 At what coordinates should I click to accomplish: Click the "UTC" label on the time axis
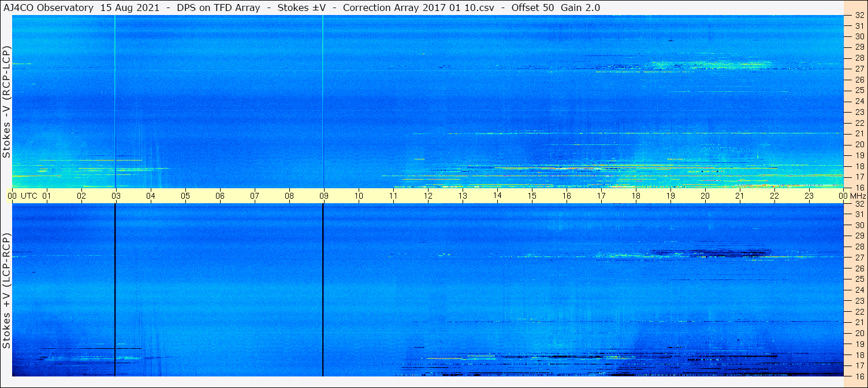point(29,196)
